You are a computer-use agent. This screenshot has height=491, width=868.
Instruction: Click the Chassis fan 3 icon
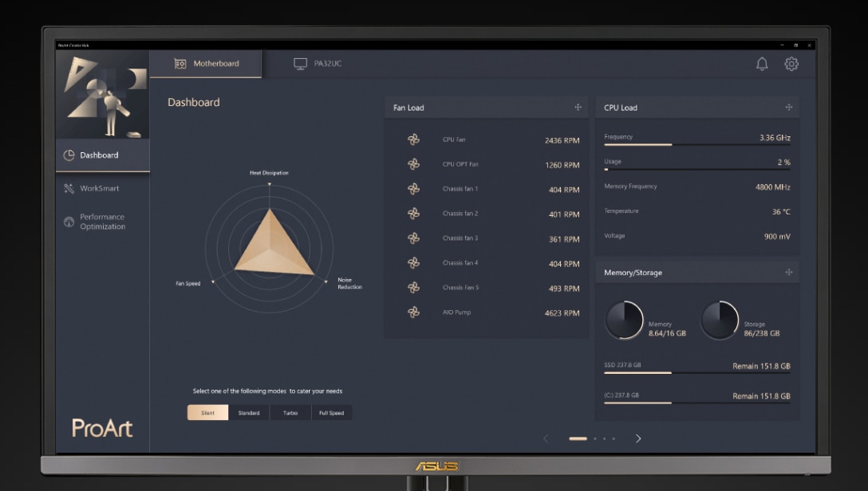tap(413, 238)
